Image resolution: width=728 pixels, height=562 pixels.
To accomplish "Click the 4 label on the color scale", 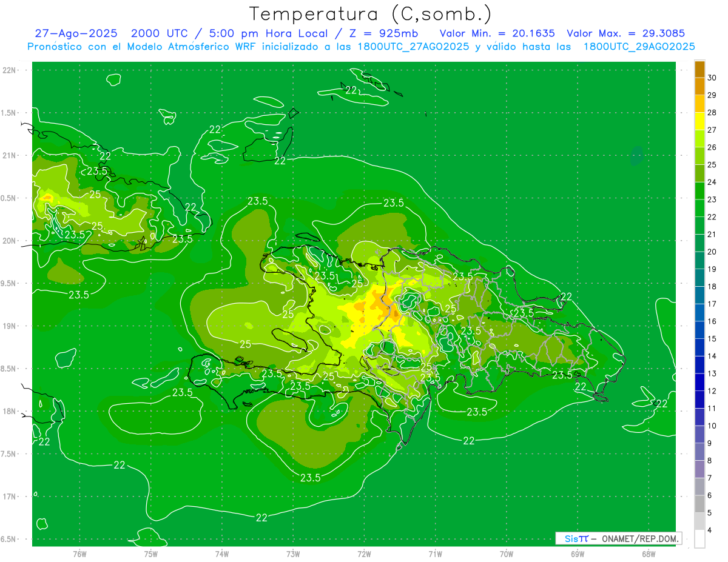I will tap(710, 530).
